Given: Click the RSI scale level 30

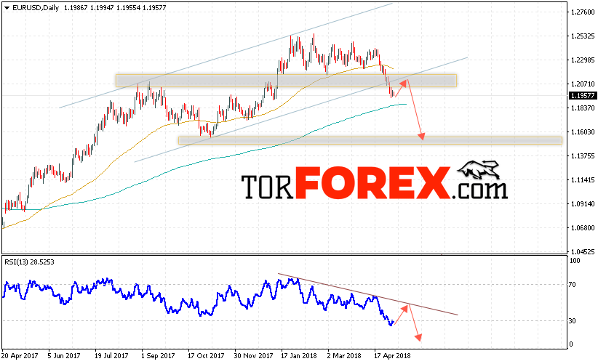Looking at the screenshot, I should tap(573, 321).
